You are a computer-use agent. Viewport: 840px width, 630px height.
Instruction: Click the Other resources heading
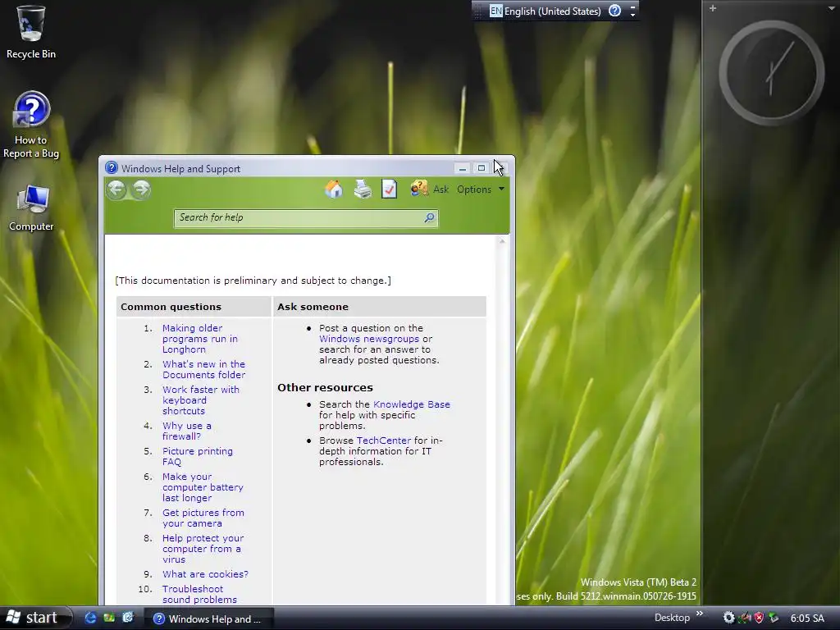coord(325,387)
